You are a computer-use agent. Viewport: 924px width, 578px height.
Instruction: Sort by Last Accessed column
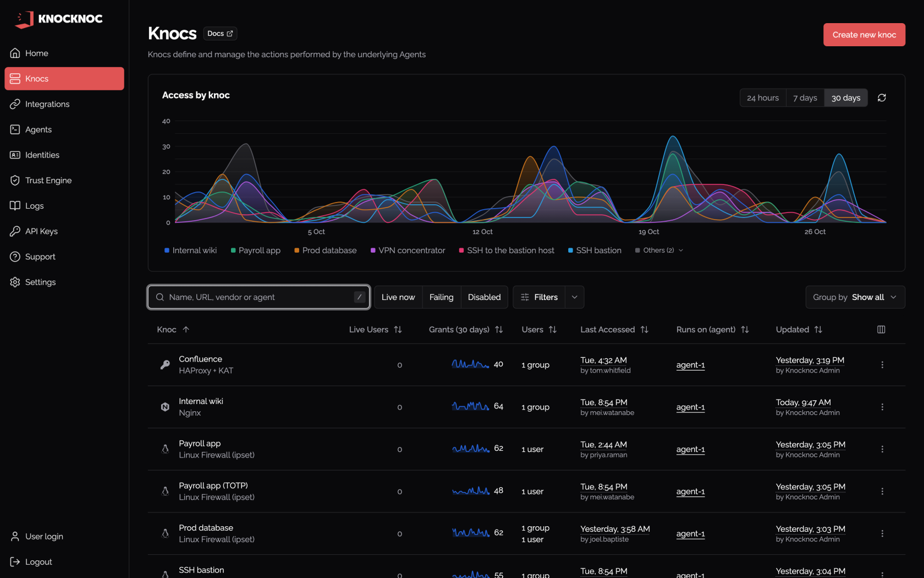click(614, 329)
